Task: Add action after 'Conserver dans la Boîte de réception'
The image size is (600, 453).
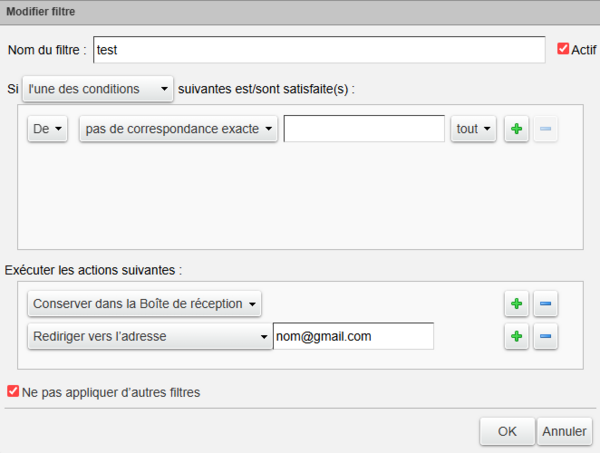Action: [x=516, y=304]
